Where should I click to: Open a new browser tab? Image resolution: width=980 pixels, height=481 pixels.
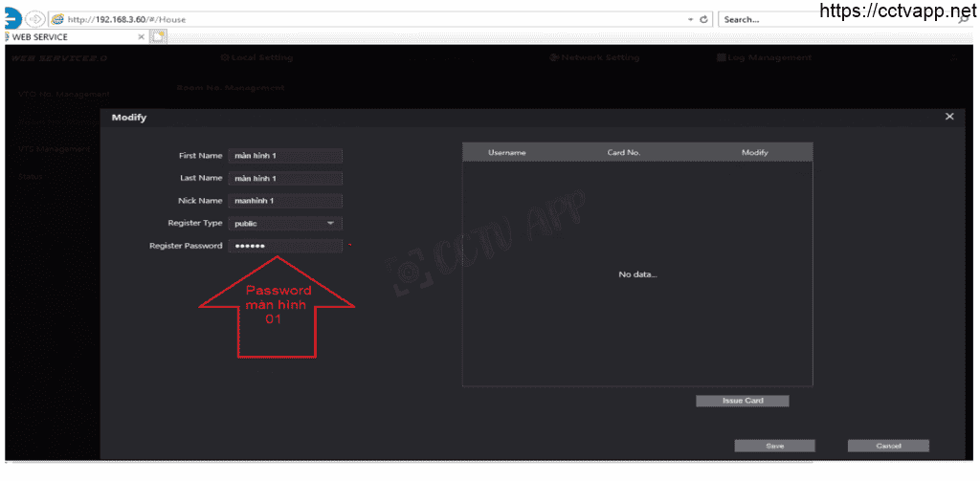(159, 36)
